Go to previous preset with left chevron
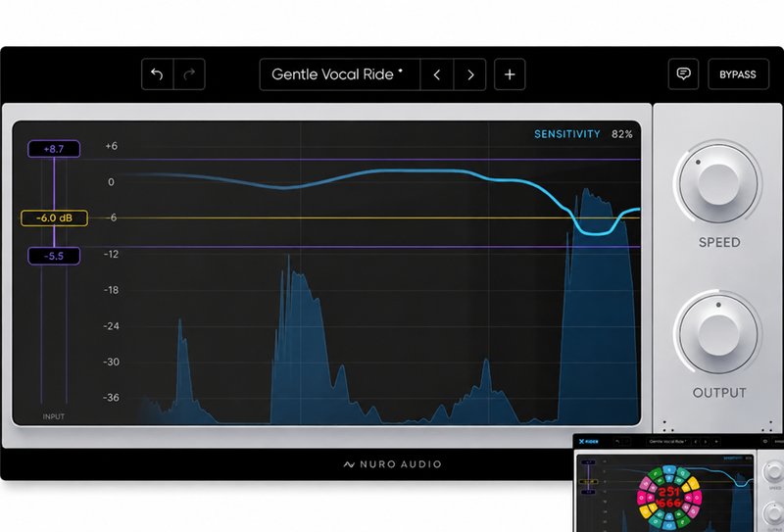The height and width of the screenshot is (532, 784). 437,74
